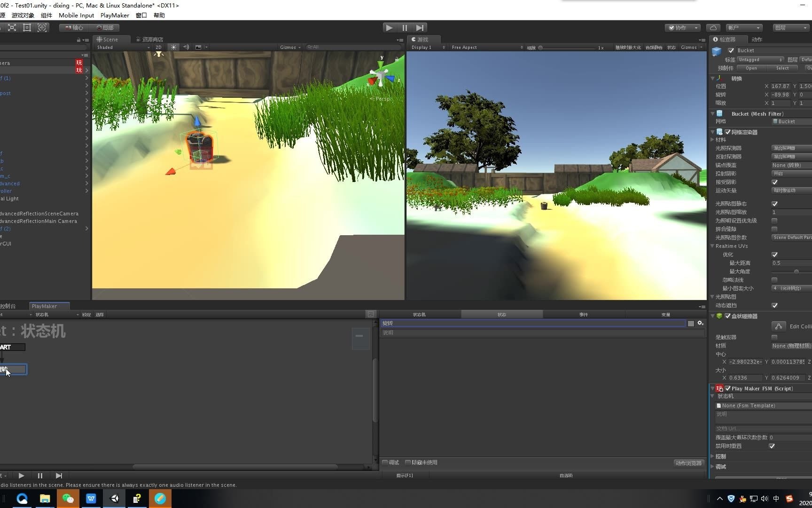The image size is (812, 508).
Task: Open the 帐户 account dropdown
Action: (744, 28)
